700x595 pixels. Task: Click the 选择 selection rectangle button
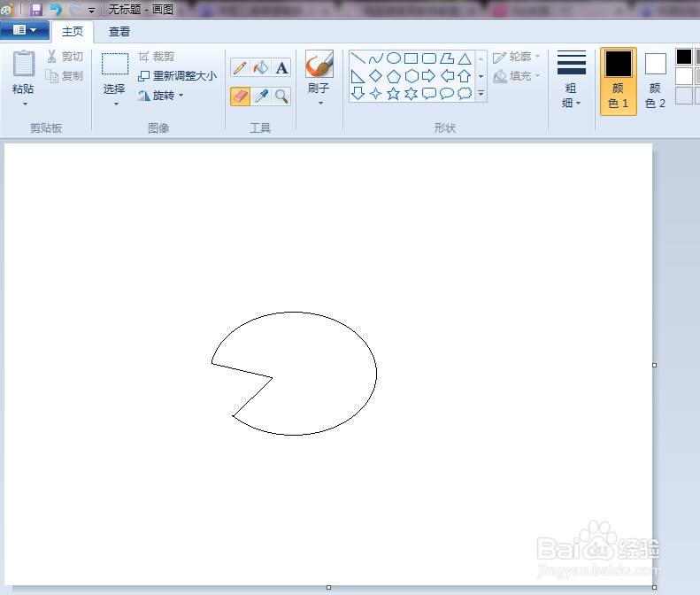(115, 73)
